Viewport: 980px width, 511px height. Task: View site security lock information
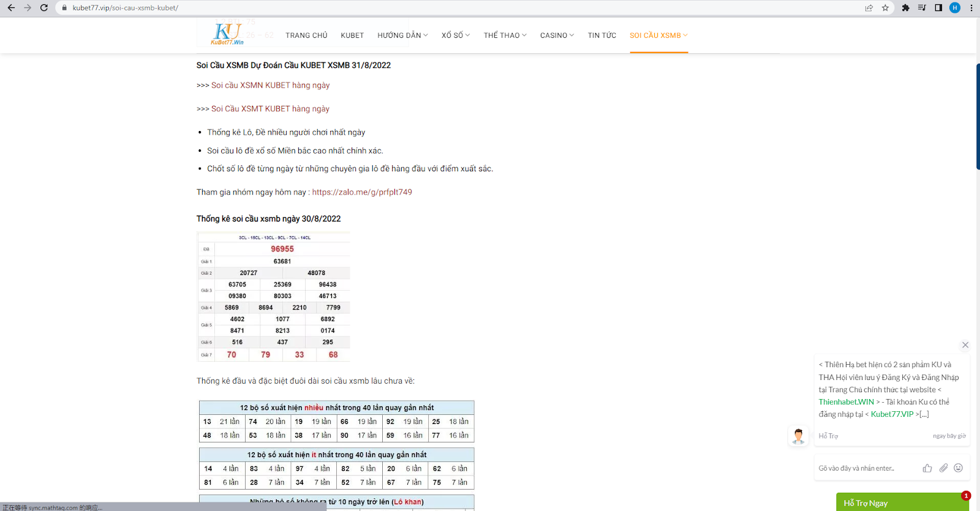coord(64,8)
